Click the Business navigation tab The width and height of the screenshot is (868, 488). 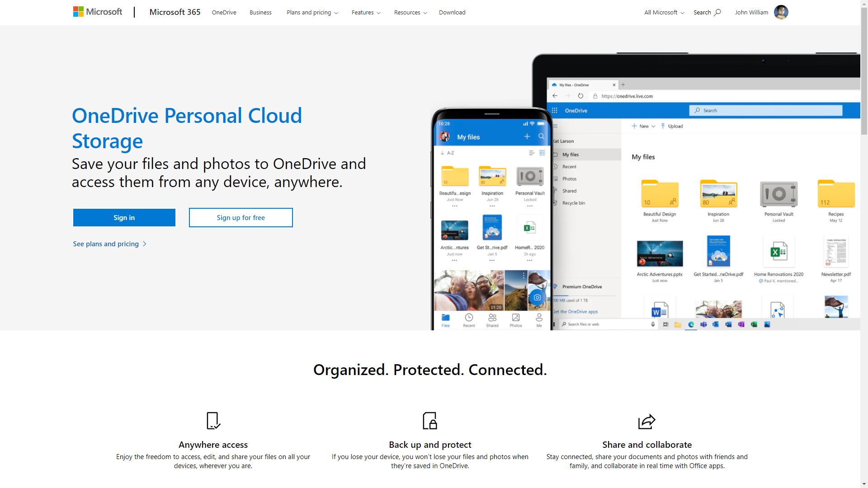coord(260,12)
